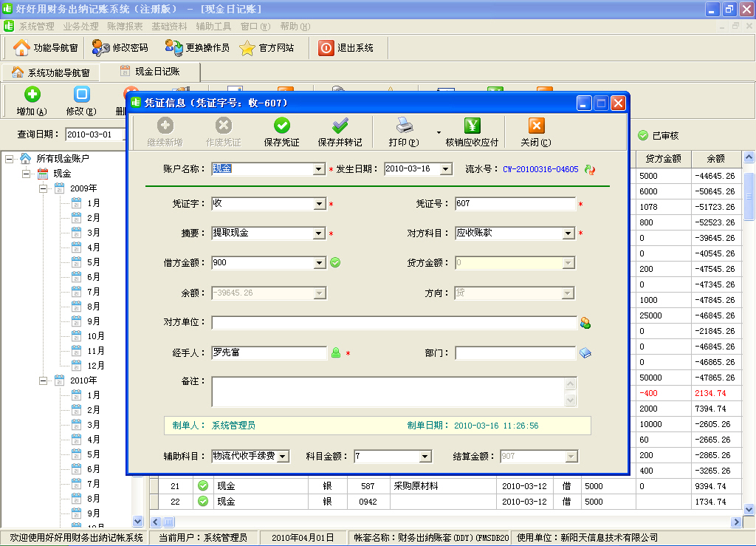Screen dimensions: 756x546
Task: Click the 保存并转记 save and transfer icon
Action: point(340,126)
